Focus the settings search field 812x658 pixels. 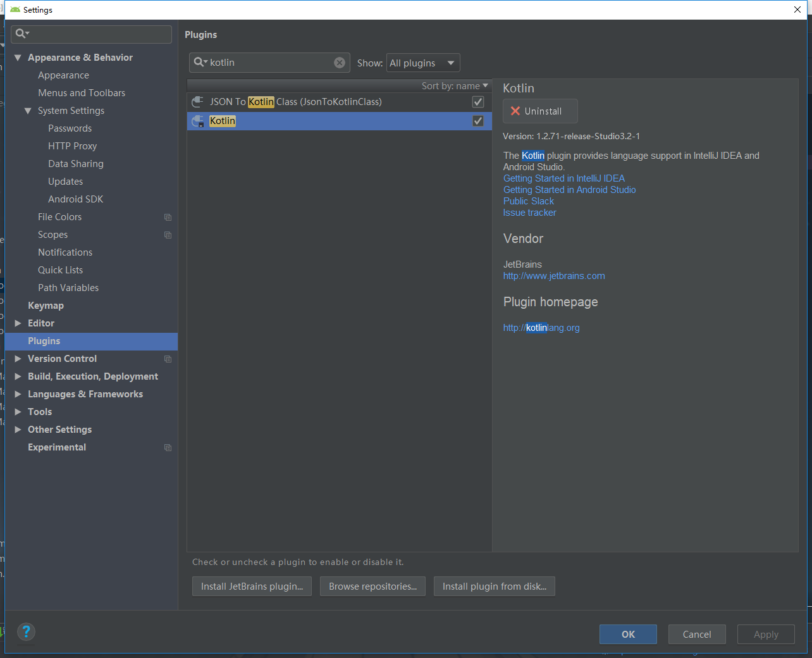[x=91, y=34]
